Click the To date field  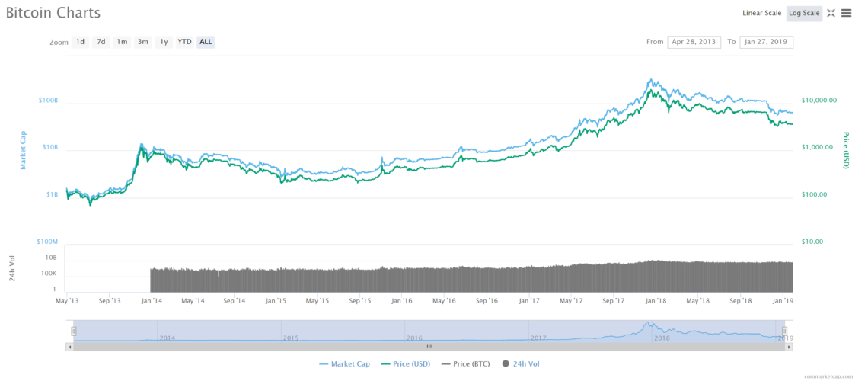click(766, 42)
